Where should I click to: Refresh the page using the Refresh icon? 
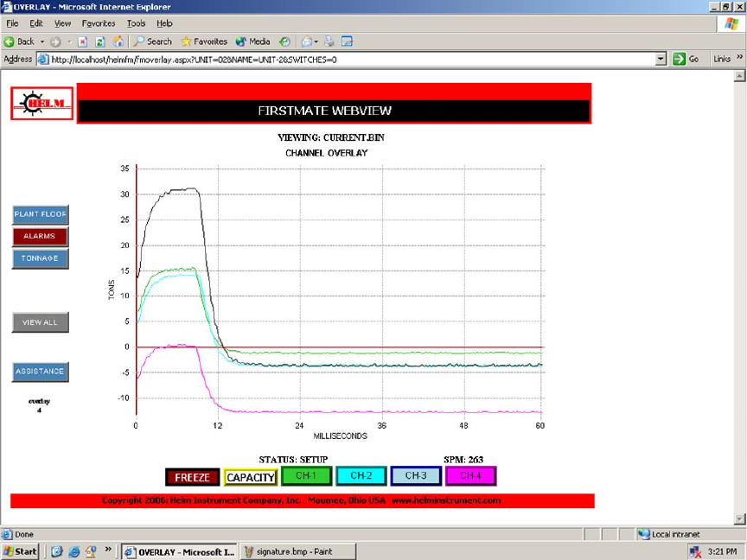pyautogui.click(x=99, y=41)
